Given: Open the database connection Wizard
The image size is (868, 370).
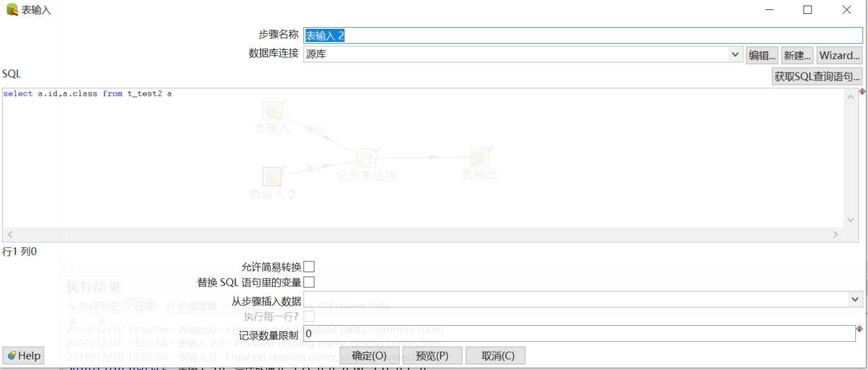Looking at the screenshot, I should [x=839, y=55].
